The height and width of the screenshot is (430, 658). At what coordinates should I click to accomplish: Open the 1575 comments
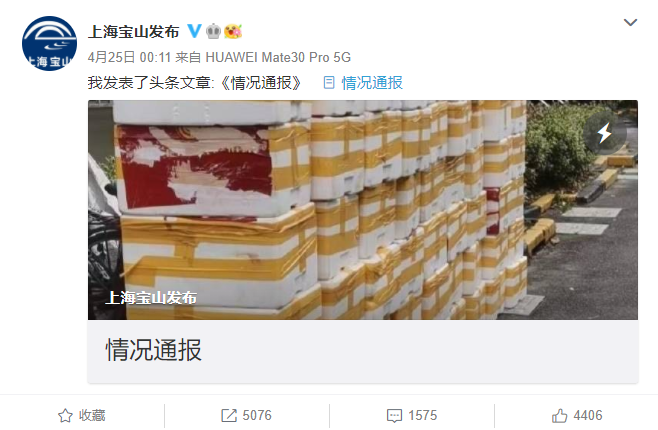coord(423,416)
